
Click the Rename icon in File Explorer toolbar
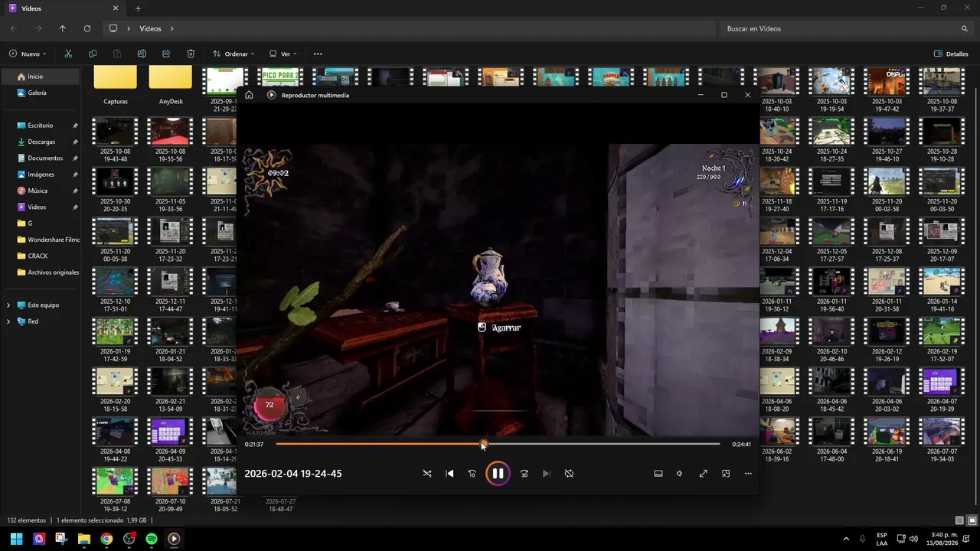click(142, 54)
